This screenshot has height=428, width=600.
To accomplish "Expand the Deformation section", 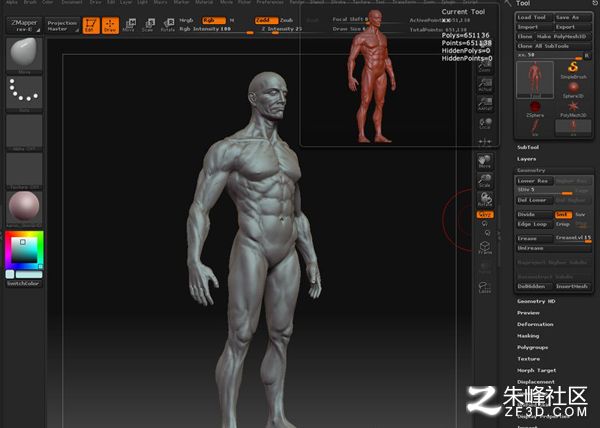I will pos(535,324).
